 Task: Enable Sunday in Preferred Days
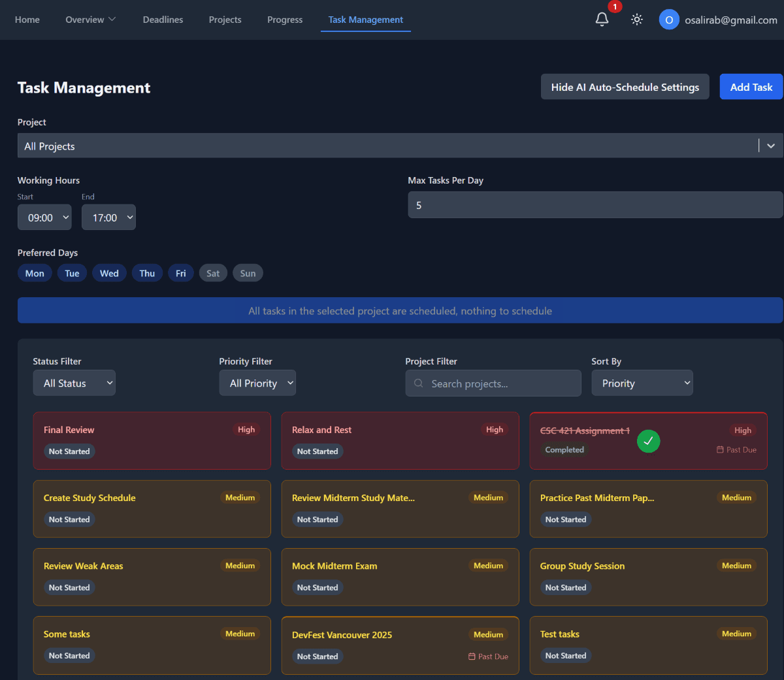[248, 272]
